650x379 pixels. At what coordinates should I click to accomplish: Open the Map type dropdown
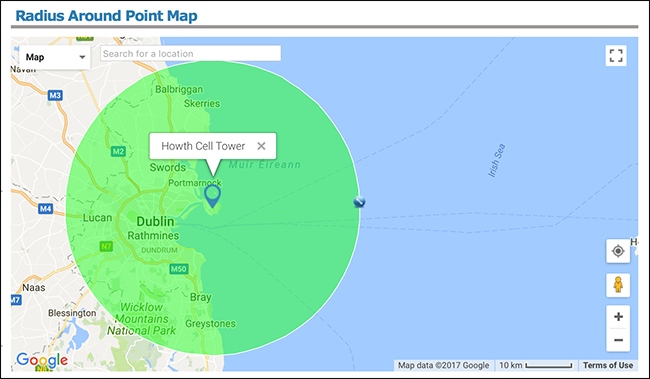(x=54, y=57)
